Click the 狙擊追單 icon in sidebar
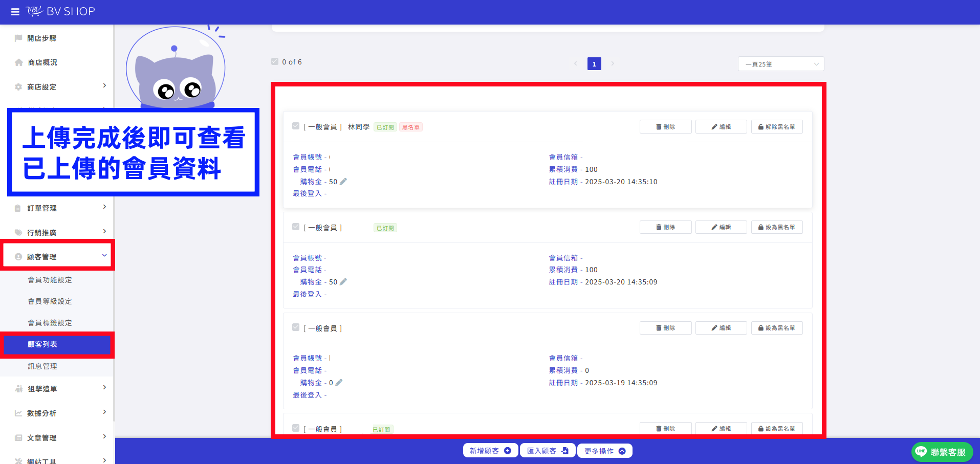The height and width of the screenshot is (464, 980). tap(19, 389)
